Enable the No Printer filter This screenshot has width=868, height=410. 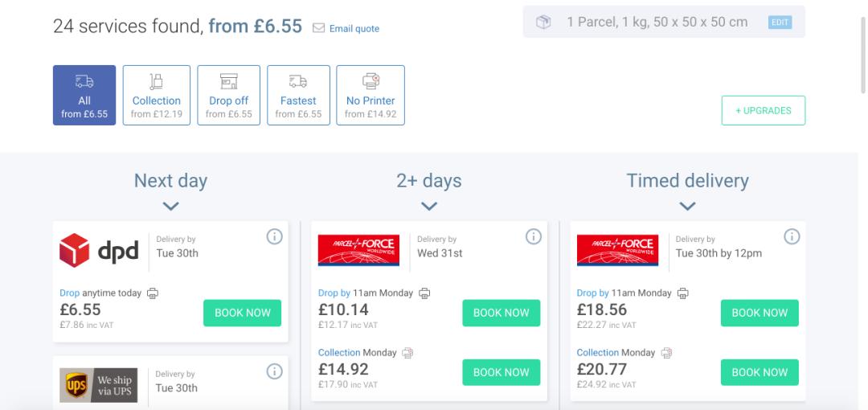pyautogui.click(x=371, y=96)
